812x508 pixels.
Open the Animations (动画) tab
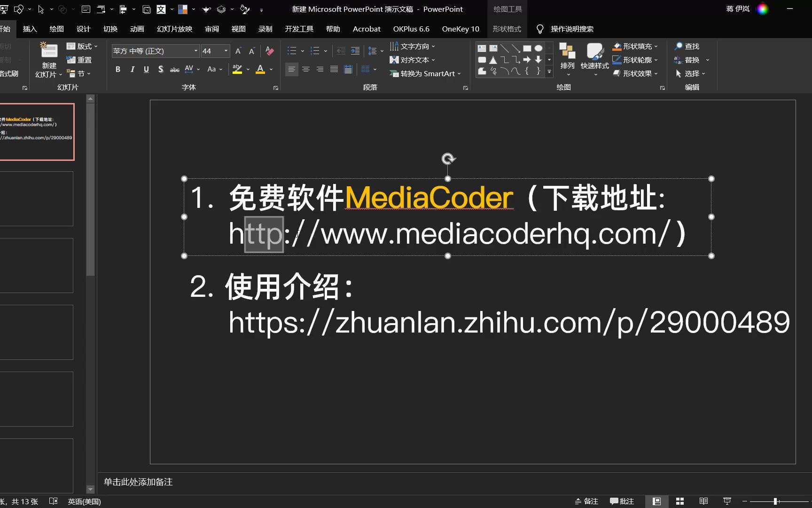point(137,29)
